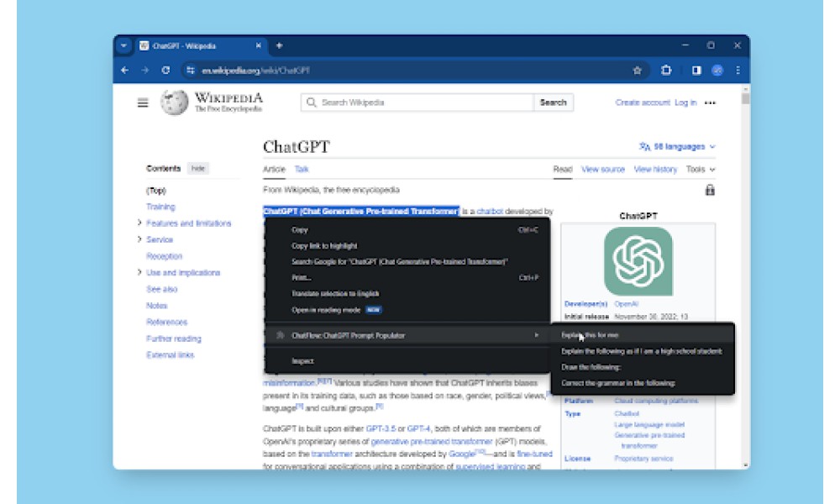The height and width of the screenshot is (504, 840).
Task: Select Search Google for selected text
Action: click(407, 261)
